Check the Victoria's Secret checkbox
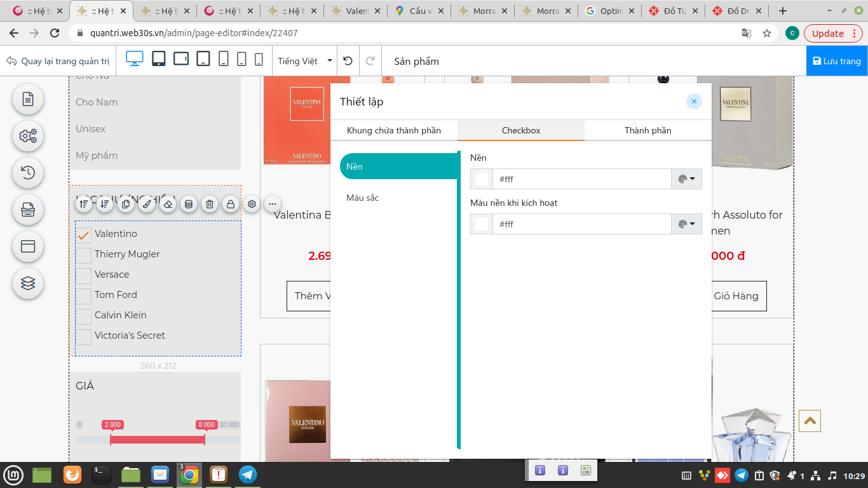Screen dimensions: 868x488 click(84, 337)
